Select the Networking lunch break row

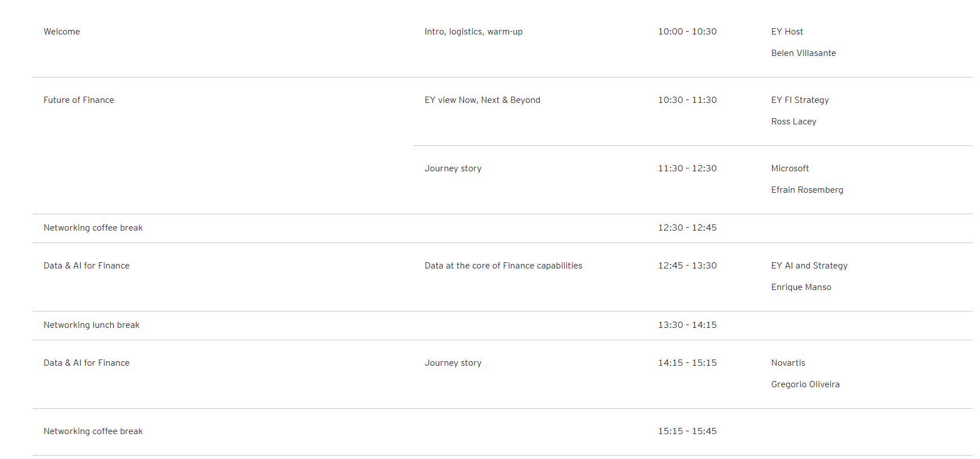pos(92,325)
